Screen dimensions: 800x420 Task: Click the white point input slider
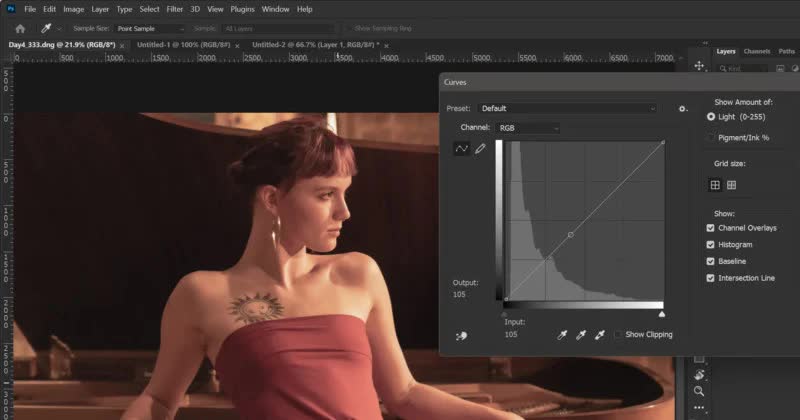[x=661, y=314]
